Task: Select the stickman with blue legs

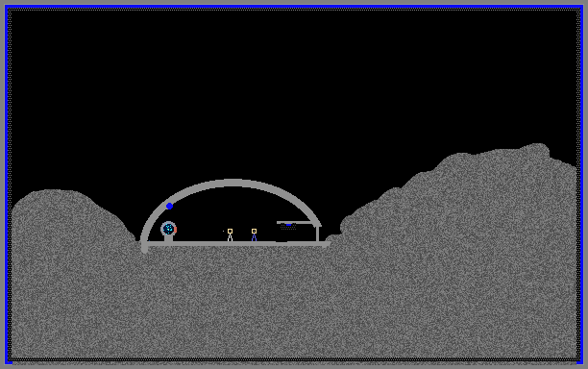Action: 254,234
